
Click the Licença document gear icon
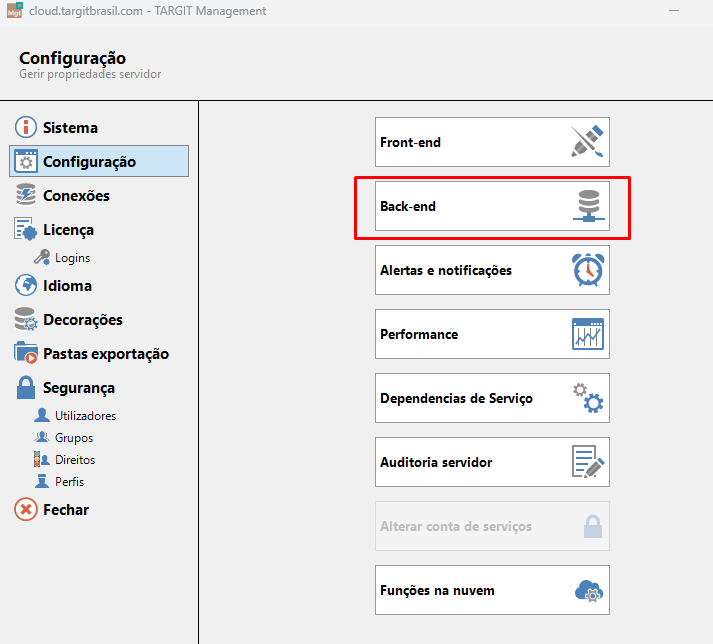[25, 229]
